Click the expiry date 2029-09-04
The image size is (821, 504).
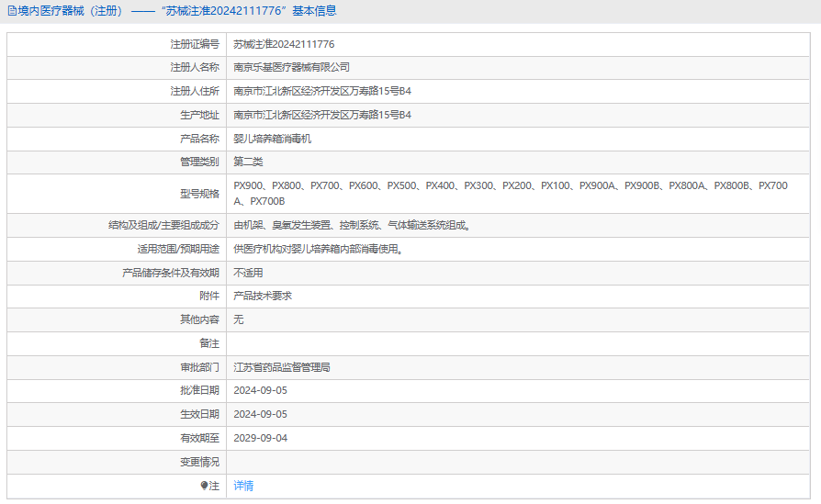pos(260,438)
